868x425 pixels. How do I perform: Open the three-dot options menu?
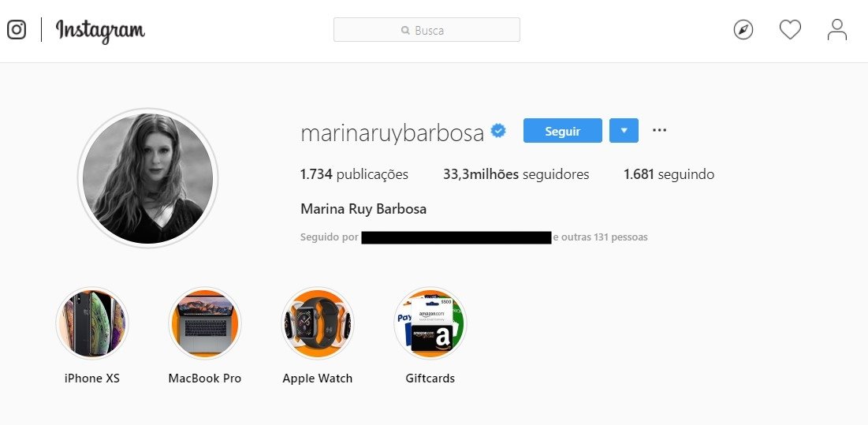tap(659, 130)
